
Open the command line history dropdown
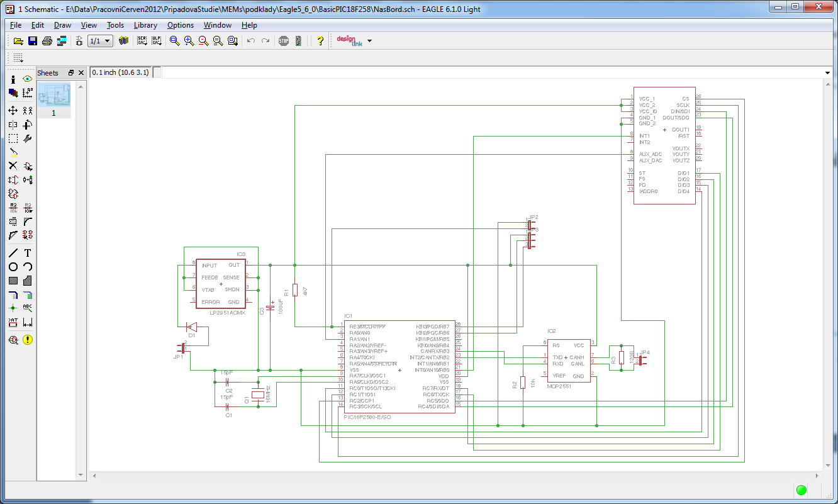click(x=828, y=73)
